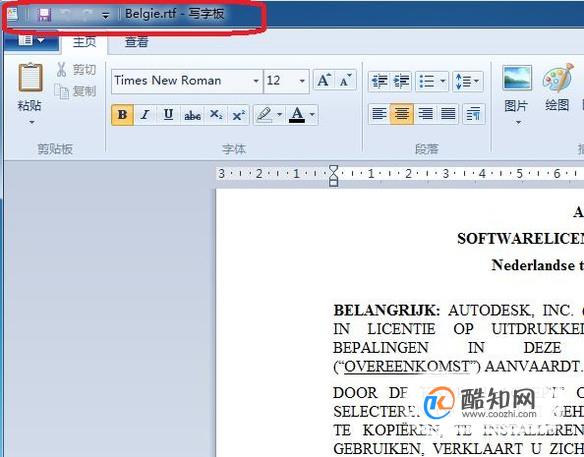Apply the text highlight marker color
The width and height of the screenshot is (584, 457).
[x=264, y=115]
